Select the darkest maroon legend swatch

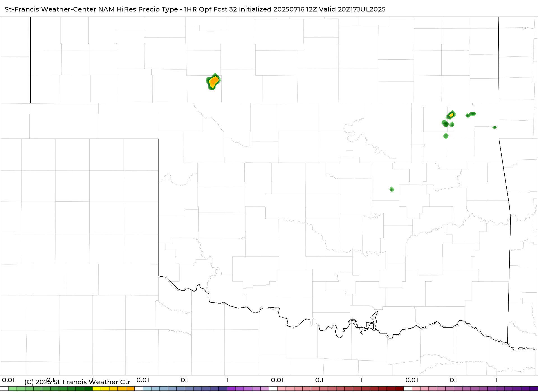click(399, 389)
